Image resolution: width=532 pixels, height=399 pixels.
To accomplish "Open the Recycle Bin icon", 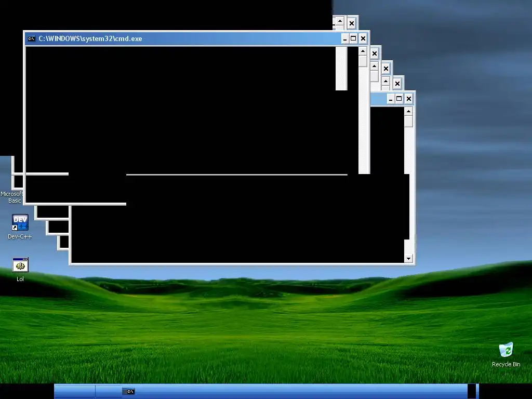I will [x=506, y=350].
